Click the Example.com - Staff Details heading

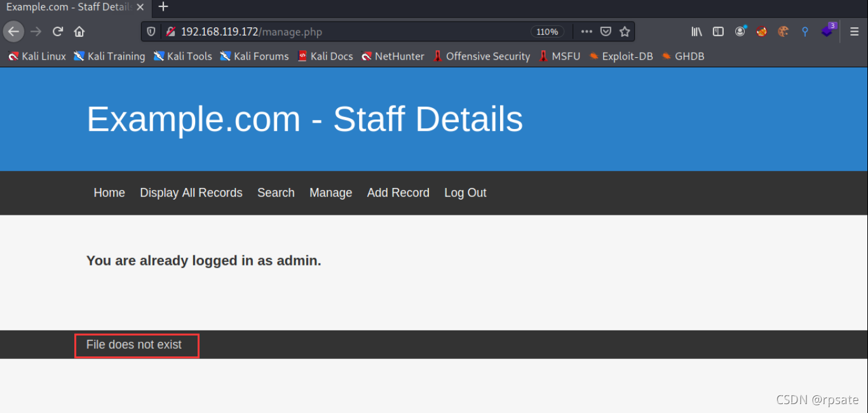pyautogui.click(x=305, y=119)
